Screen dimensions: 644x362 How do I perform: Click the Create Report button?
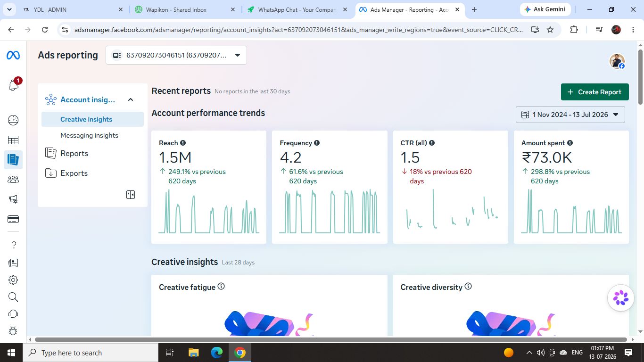tap(595, 92)
